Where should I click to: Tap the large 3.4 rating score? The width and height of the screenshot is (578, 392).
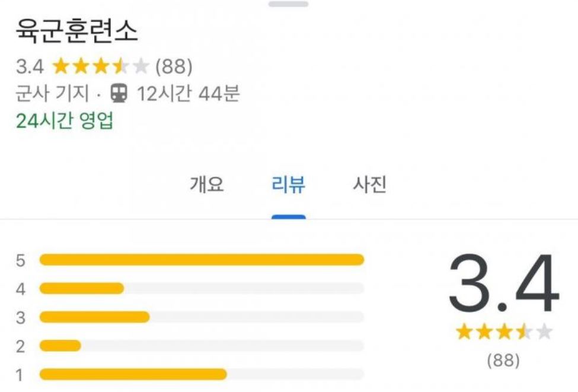pyautogui.click(x=504, y=283)
